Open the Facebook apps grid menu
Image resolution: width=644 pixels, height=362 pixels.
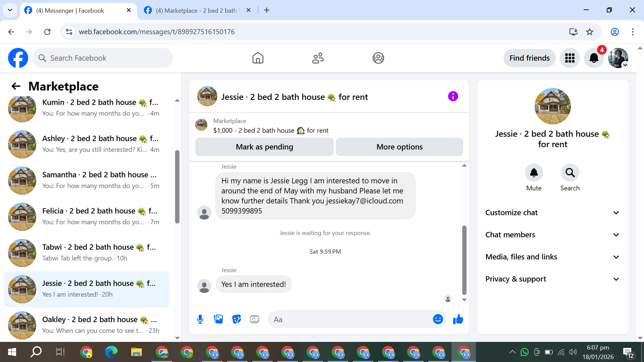[x=570, y=58]
